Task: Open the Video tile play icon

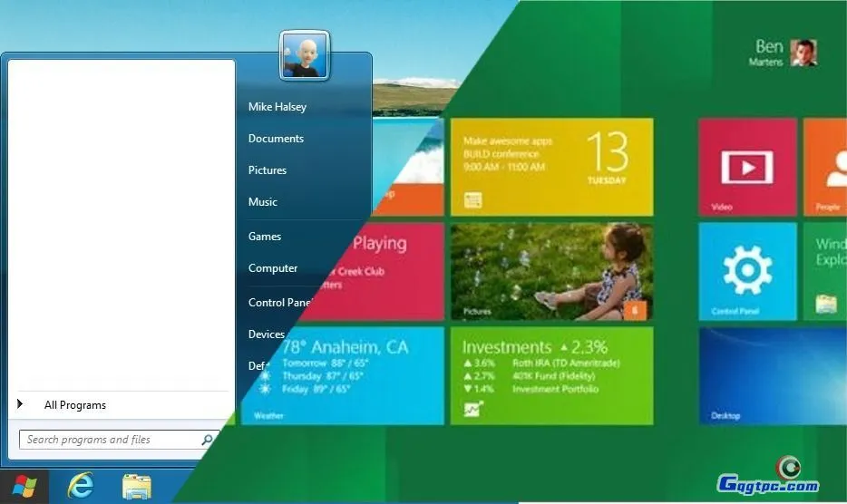Action: [746, 168]
